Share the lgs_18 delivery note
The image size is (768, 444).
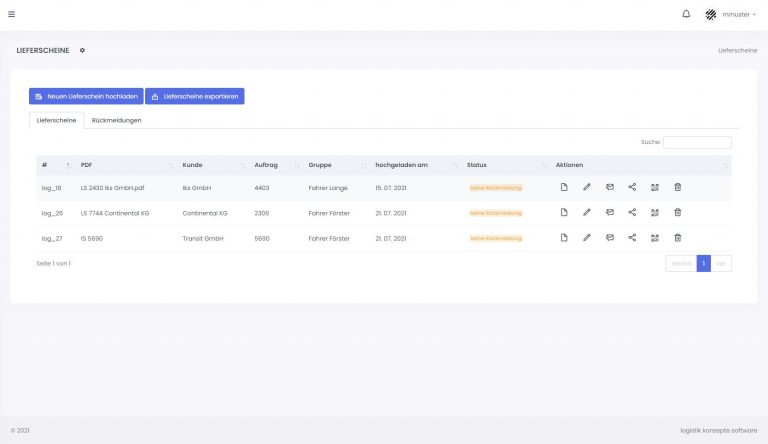[632, 186]
